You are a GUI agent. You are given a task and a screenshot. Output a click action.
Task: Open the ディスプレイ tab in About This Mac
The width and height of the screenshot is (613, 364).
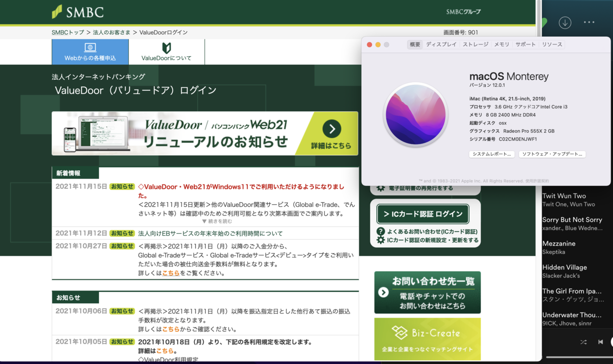click(441, 44)
